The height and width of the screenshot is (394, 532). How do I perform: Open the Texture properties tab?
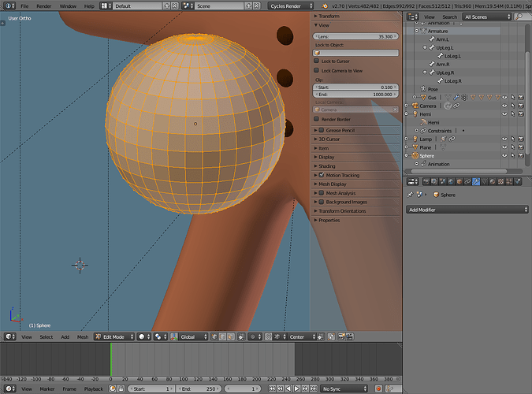point(500,181)
